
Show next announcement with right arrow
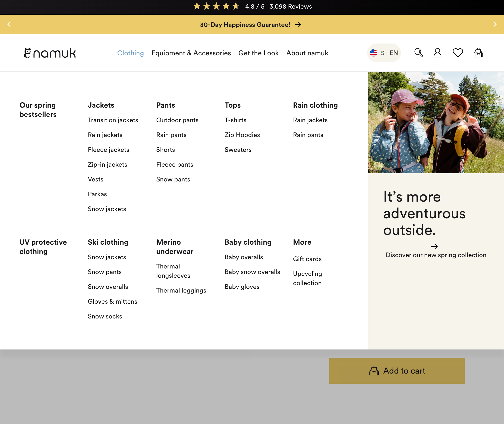(x=495, y=24)
